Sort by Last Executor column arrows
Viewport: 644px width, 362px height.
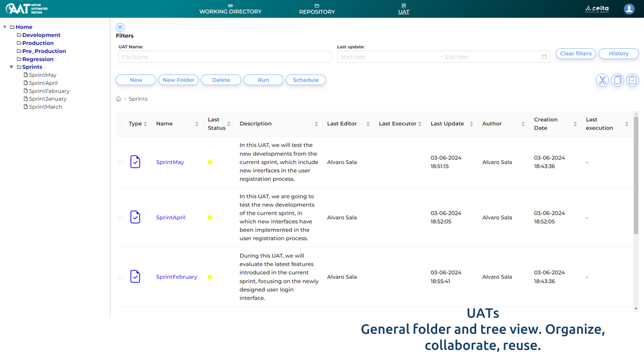[420, 124]
